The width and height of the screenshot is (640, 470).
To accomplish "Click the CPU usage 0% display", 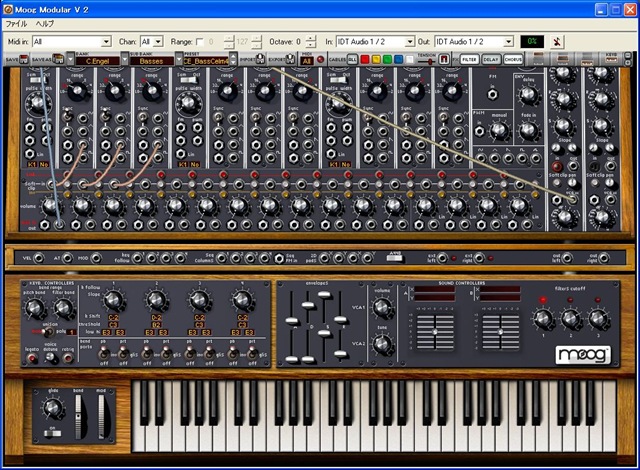I will point(532,42).
